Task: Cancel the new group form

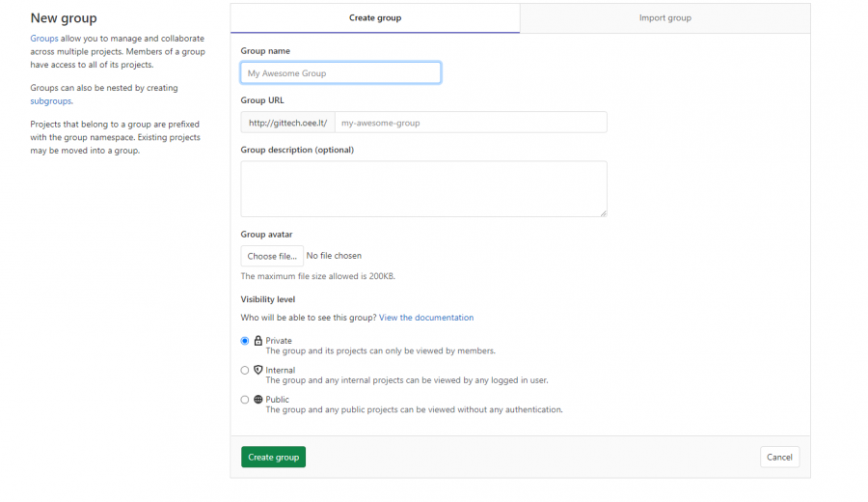Action: [x=779, y=458]
